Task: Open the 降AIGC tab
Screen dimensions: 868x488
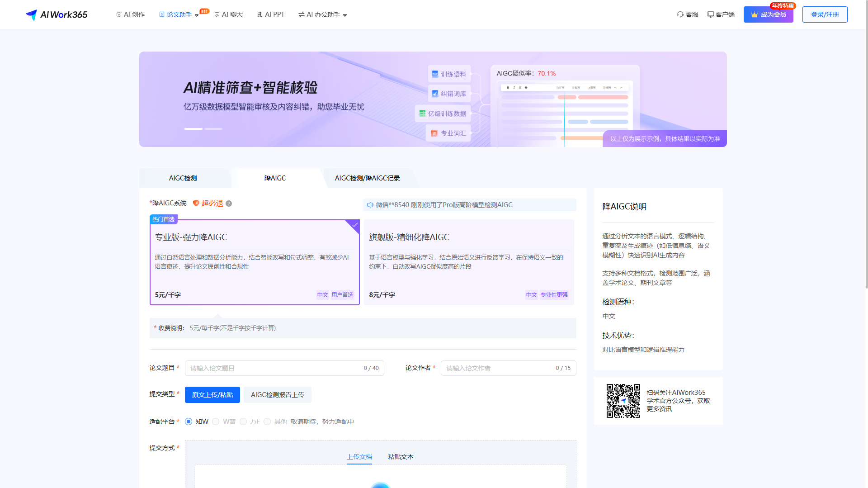Action: [275, 178]
